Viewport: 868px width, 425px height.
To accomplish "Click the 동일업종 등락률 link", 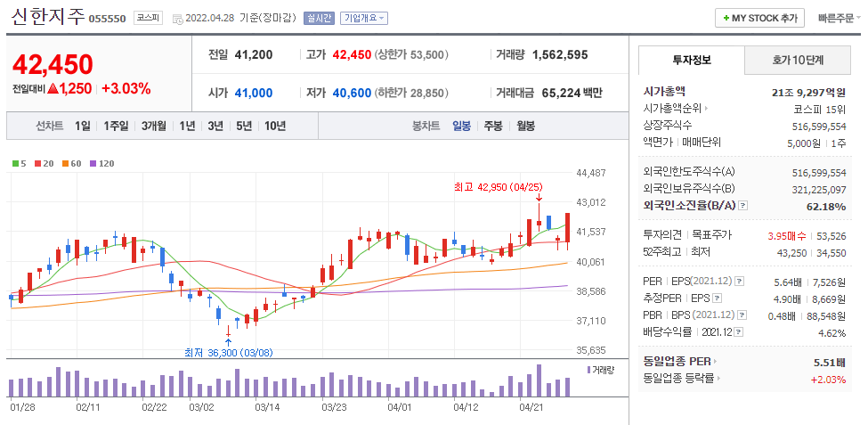I will click(x=678, y=379).
